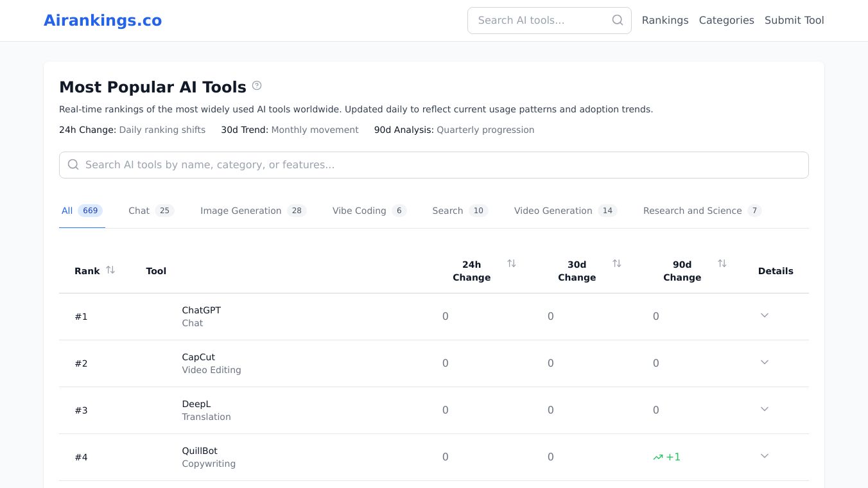Screen dimensions: 868x488
Task: Expand details for DeepL row
Action: tap(764, 410)
